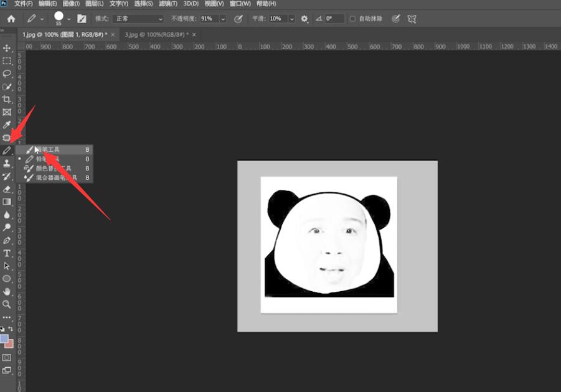
Task: Close the 3.jpg document tab
Action: [194, 35]
